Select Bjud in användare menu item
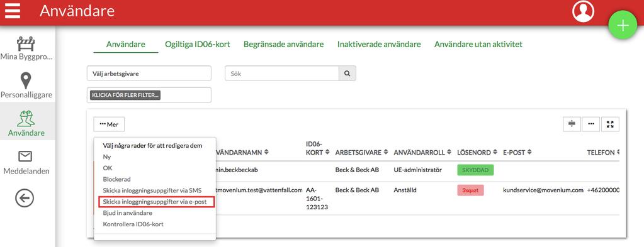Image resolution: width=644 pixels, height=247 pixels. coord(127,213)
